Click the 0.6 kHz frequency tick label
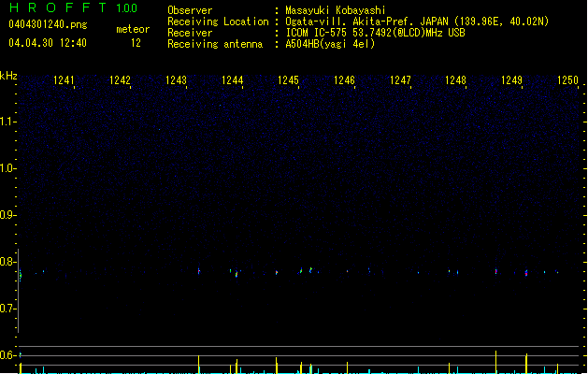Image resolution: width=588 pixels, height=374 pixels. point(7,355)
